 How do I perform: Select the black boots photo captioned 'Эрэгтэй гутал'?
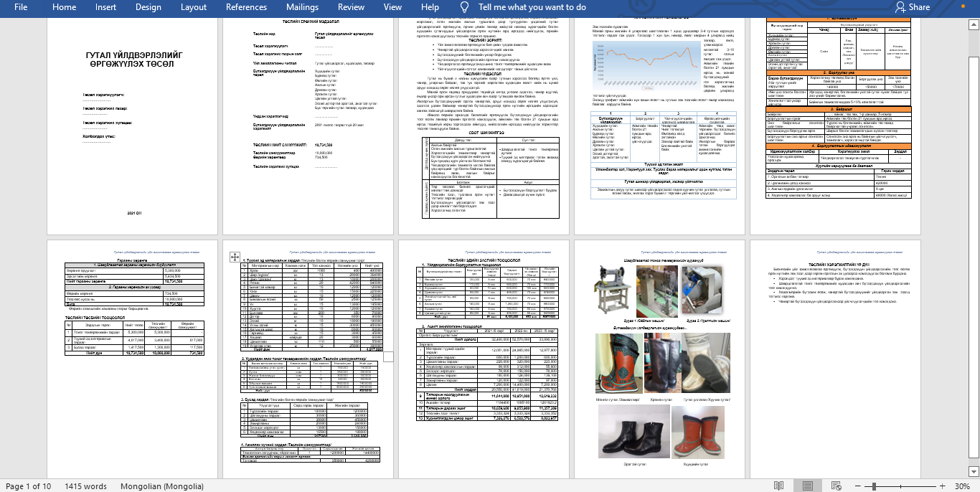(x=636, y=433)
